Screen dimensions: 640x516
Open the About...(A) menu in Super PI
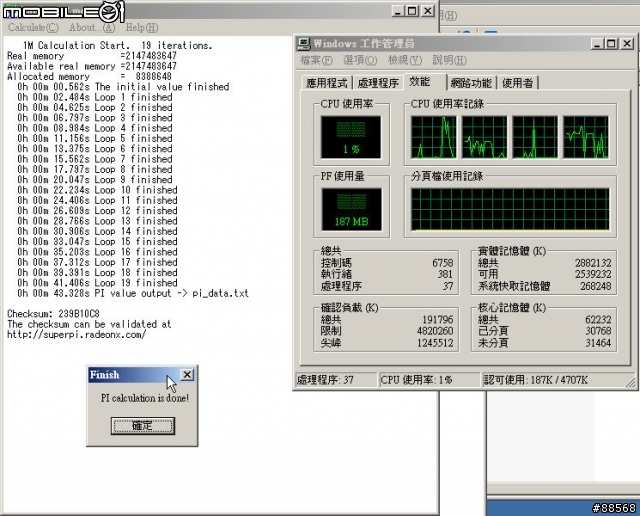[92, 28]
